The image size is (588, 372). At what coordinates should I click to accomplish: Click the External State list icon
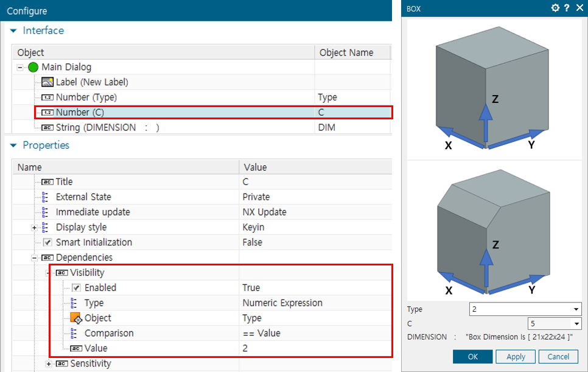[46, 197]
